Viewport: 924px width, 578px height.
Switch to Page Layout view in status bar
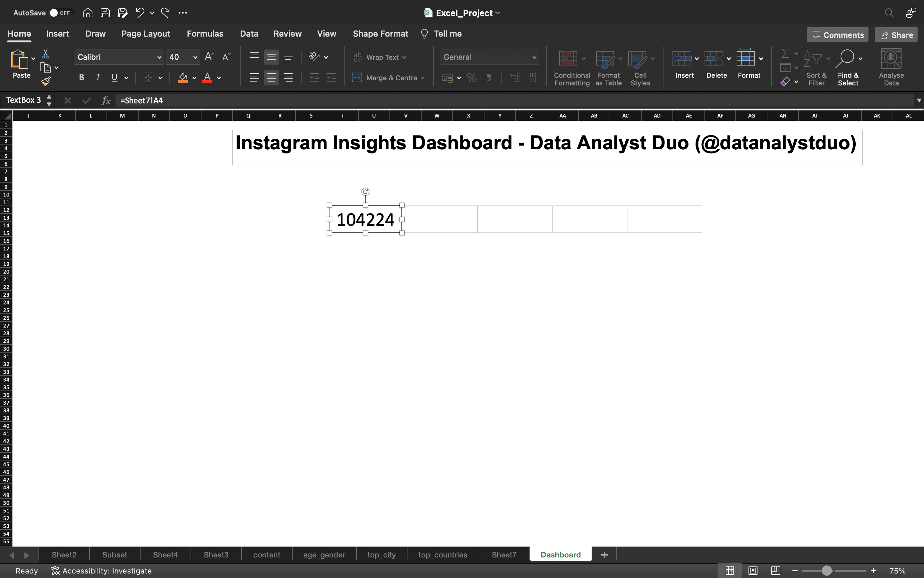[x=753, y=570]
